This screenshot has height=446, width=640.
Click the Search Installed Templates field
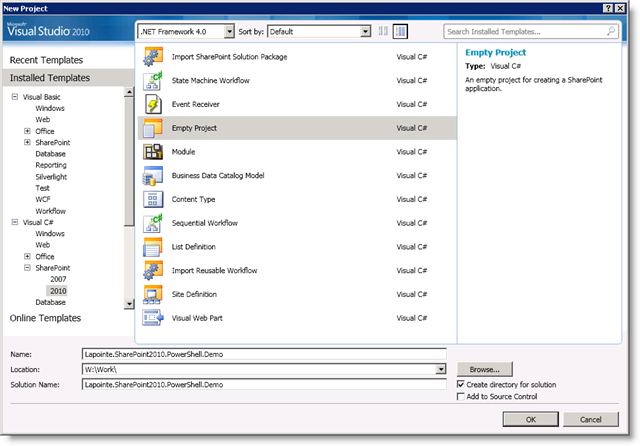(531, 31)
